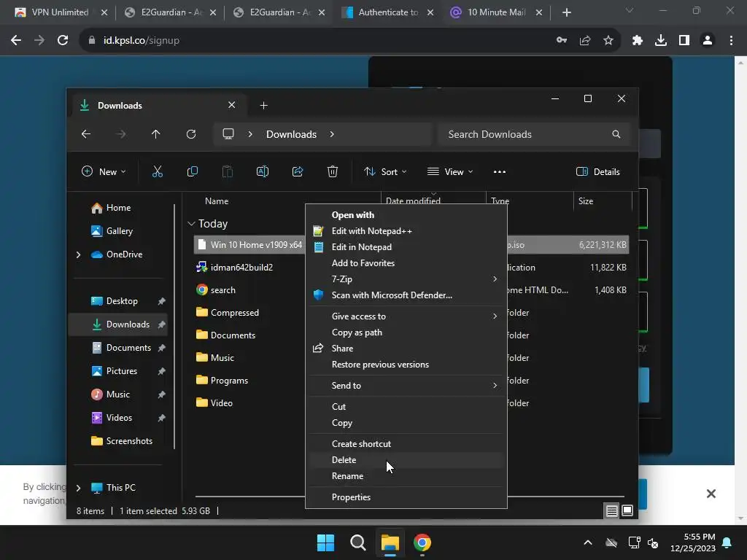
Task: Select the Compressed folder
Action: coord(234,312)
